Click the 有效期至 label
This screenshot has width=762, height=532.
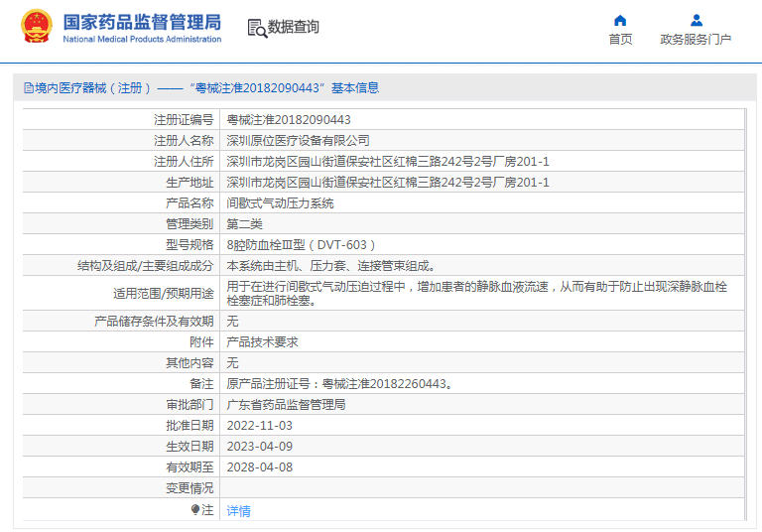tap(190, 467)
